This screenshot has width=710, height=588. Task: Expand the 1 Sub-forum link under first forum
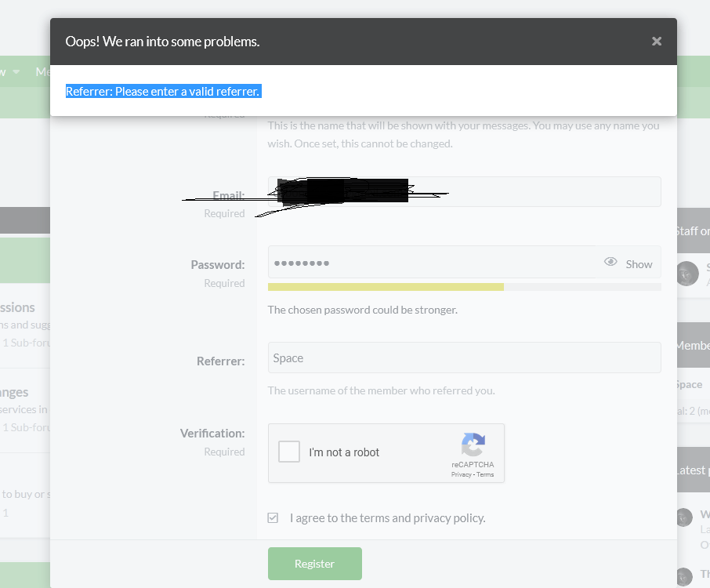(x=27, y=343)
